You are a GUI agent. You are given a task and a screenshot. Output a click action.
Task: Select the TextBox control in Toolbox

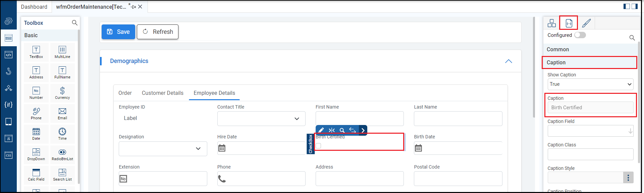tap(36, 52)
